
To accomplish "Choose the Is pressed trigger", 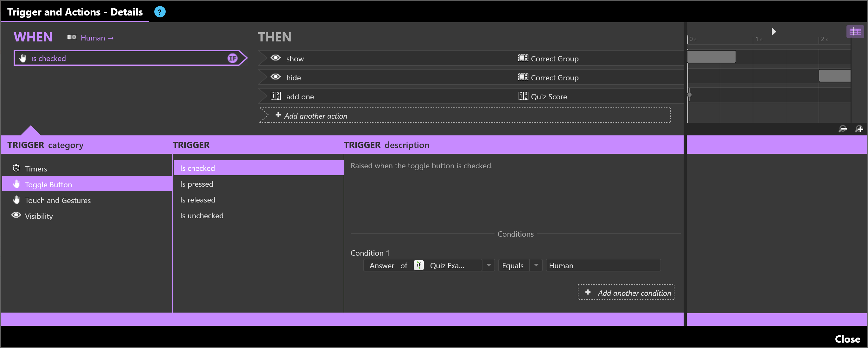I will (196, 184).
